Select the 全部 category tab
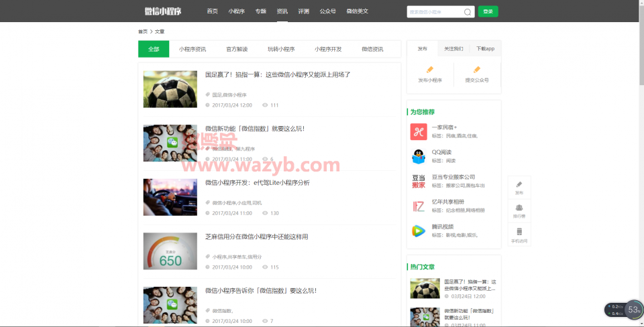The height and width of the screenshot is (327, 644). pos(154,49)
